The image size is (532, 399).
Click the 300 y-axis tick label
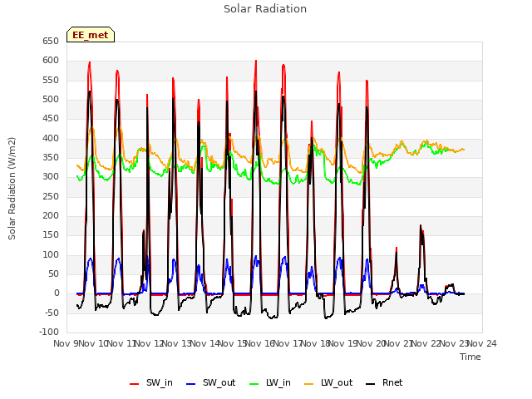pyautogui.click(x=51, y=177)
